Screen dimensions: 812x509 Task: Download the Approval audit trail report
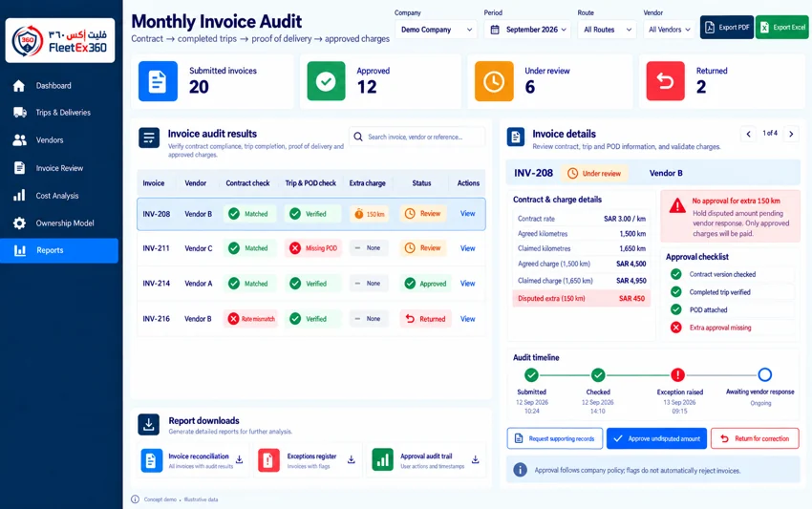coord(475,459)
